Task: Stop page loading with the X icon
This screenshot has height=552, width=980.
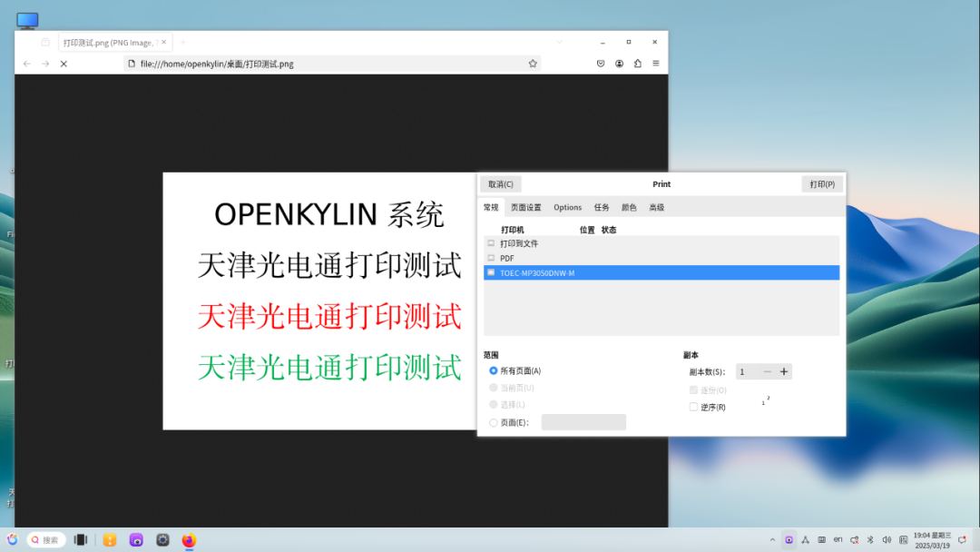Action: pos(63,64)
